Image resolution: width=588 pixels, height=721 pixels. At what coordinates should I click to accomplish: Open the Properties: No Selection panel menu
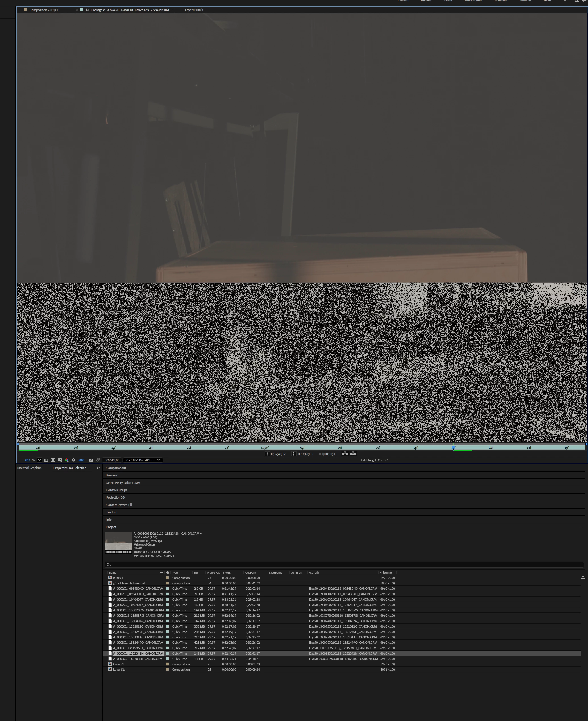(x=90, y=468)
